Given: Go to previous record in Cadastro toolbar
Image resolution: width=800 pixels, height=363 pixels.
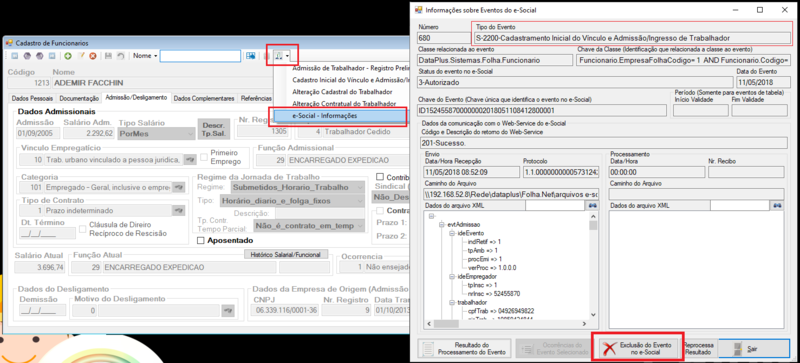Looking at the screenshot, I should [27, 56].
